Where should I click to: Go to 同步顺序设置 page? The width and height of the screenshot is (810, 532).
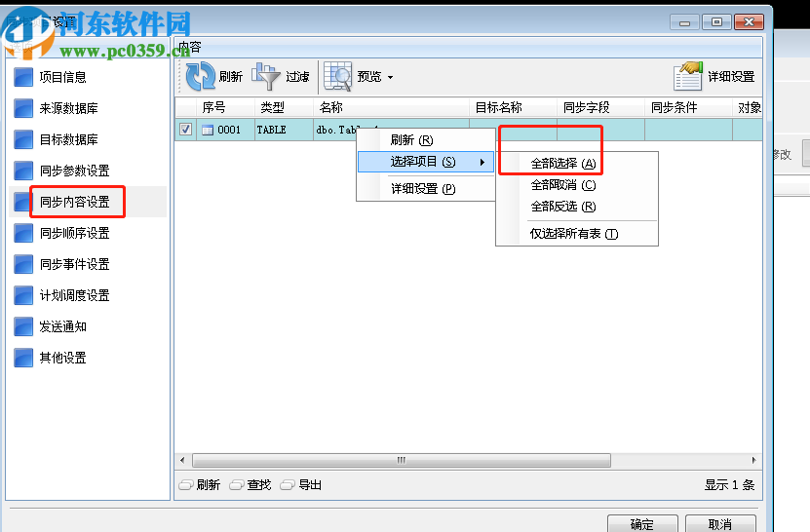point(75,233)
